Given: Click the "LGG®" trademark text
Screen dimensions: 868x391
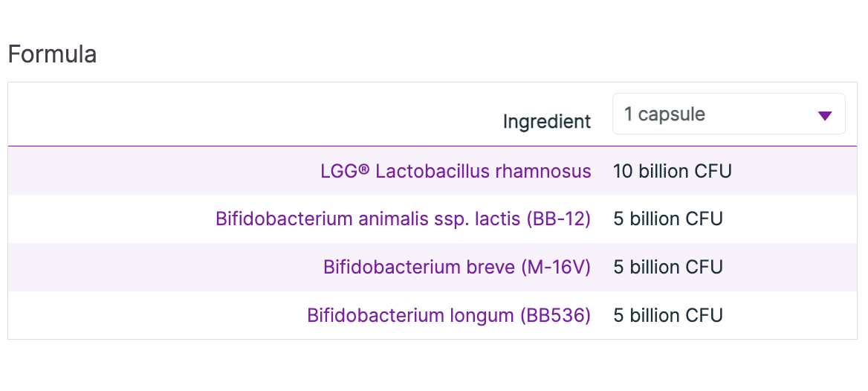Looking at the screenshot, I should point(345,172).
